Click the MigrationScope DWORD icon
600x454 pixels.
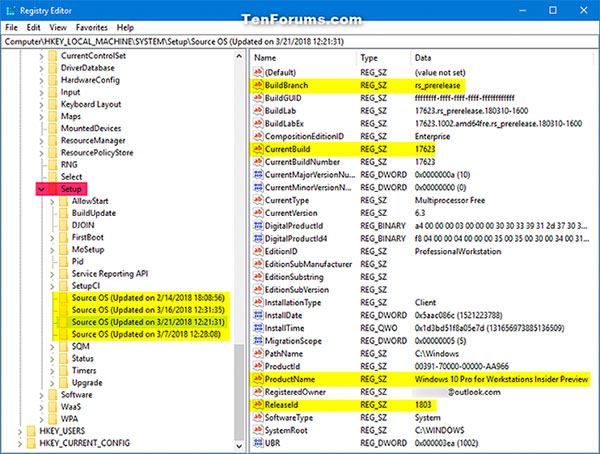point(258,341)
